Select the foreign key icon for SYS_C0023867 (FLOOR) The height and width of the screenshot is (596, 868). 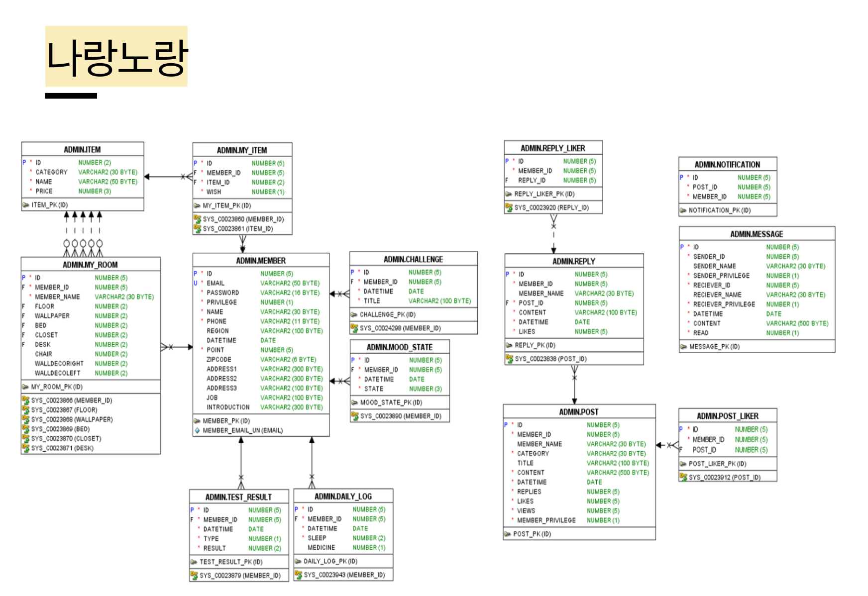(x=25, y=410)
